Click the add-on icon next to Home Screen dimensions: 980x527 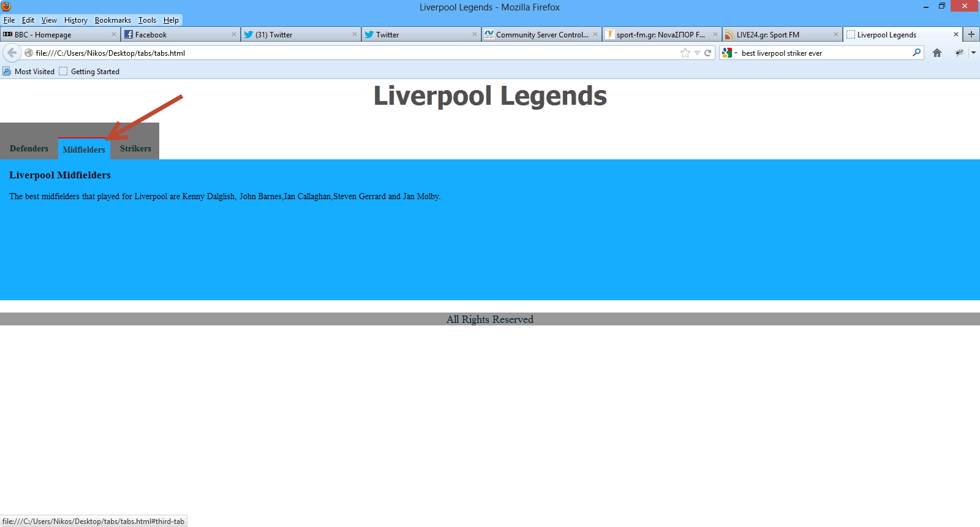click(959, 53)
